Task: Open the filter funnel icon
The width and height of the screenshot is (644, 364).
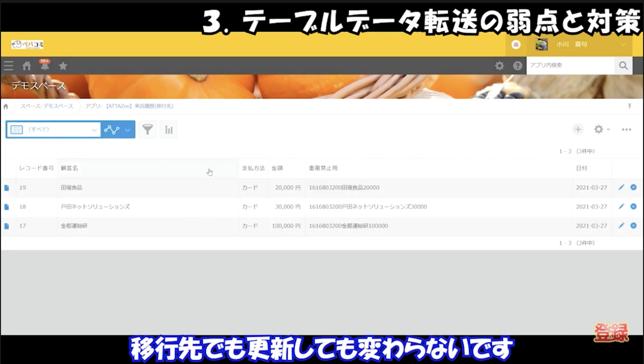Action: click(147, 129)
